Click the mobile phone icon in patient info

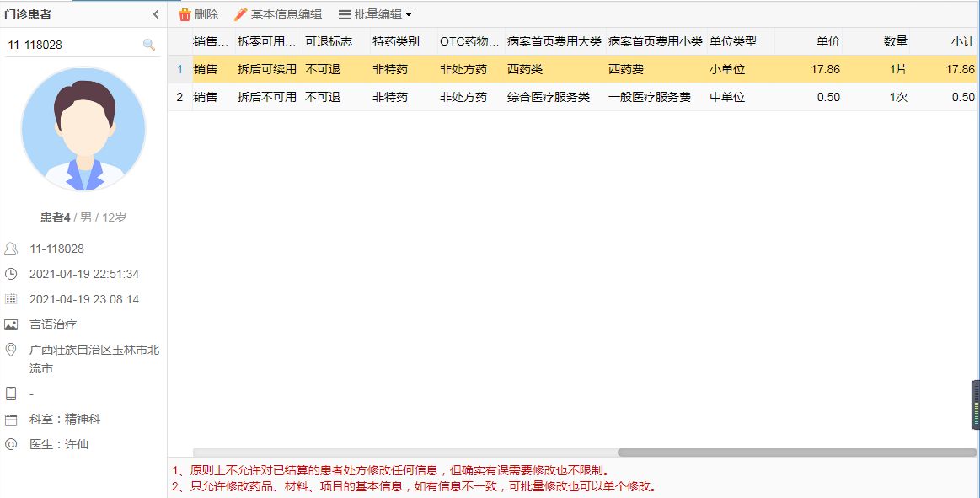[x=11, y=394]
